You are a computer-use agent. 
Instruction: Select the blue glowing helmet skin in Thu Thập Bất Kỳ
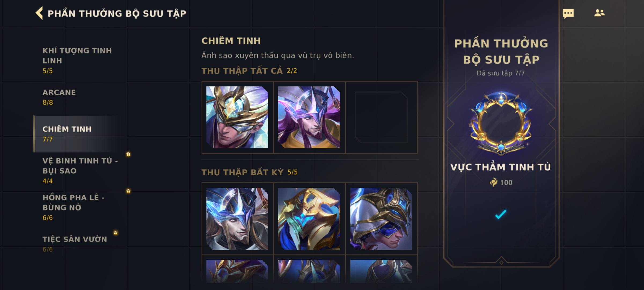point(237,219)
